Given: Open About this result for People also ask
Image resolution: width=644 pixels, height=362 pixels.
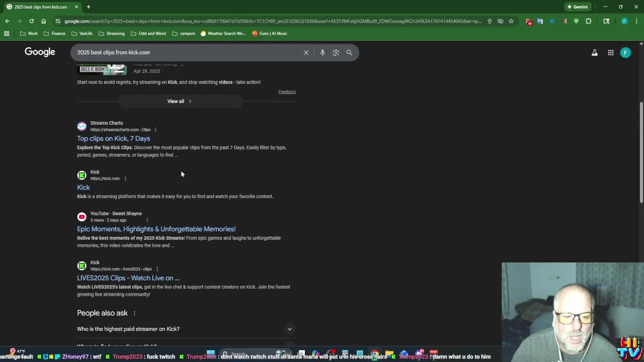Looking at the screenshot, I should click(x=134, y=313).
